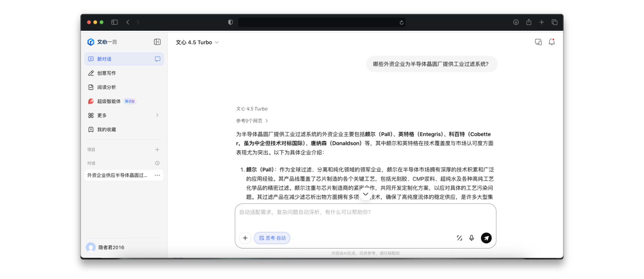Click the scroll-to-bottom arrow button

[x=365, y=194]
